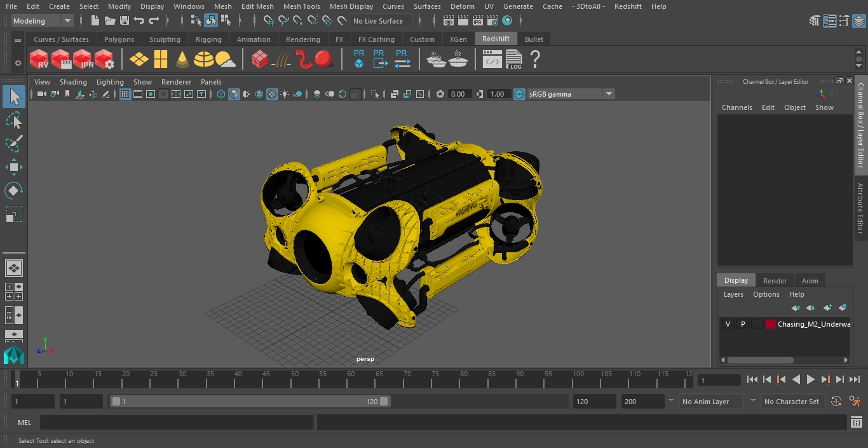This screenshot has height=448, width=868.
Task: Choose the Lasso select tool
Action: pyautogui.click(x=13, y=120)
